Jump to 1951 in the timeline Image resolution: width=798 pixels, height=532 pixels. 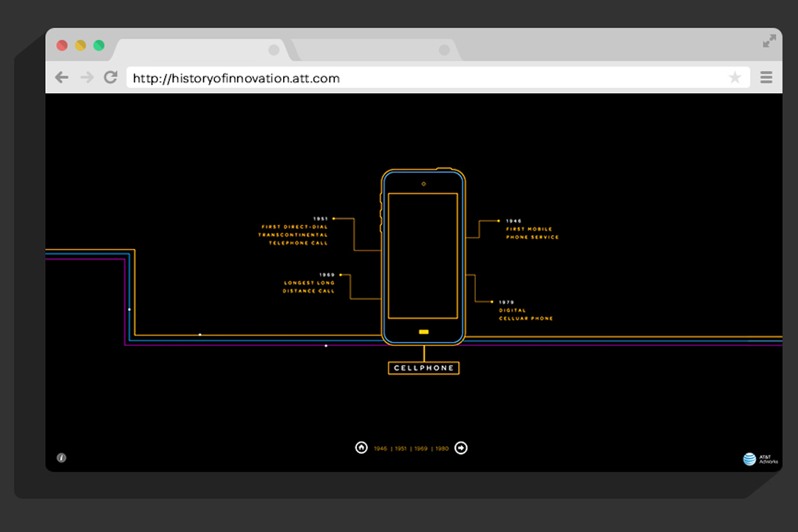tap(400, 449)
